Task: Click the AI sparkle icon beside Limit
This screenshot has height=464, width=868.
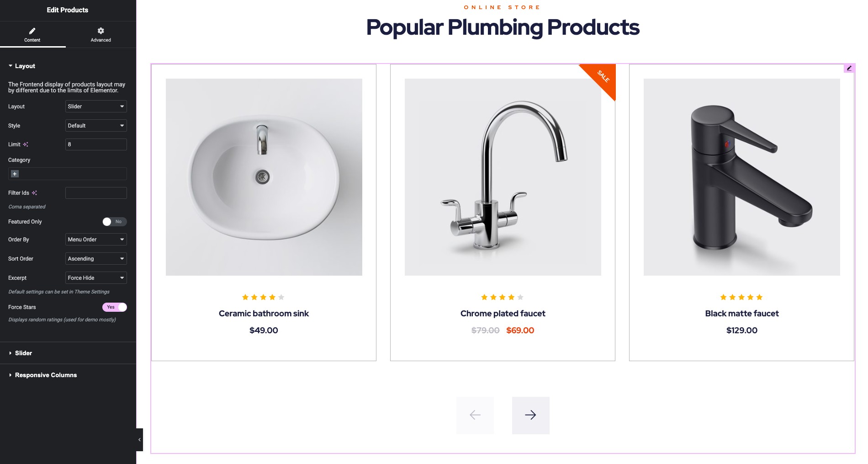Action: pos(26,144)
